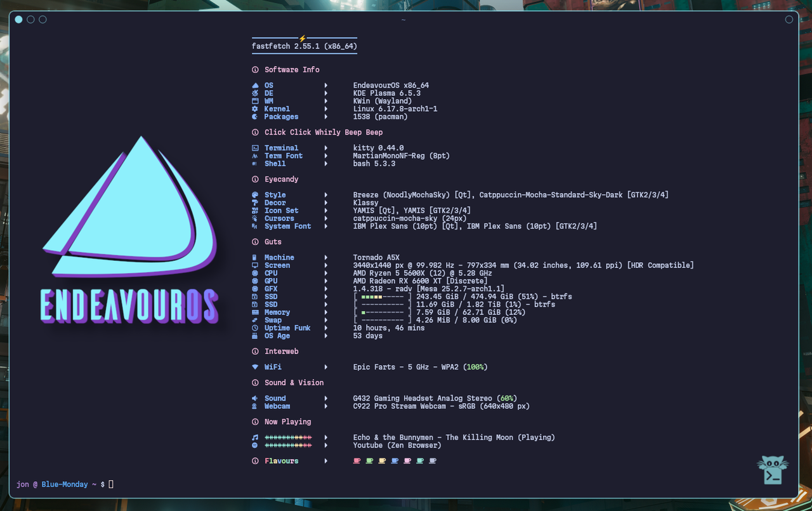
Task: Click the Memory row RAM icon
Action: point(255,312)
